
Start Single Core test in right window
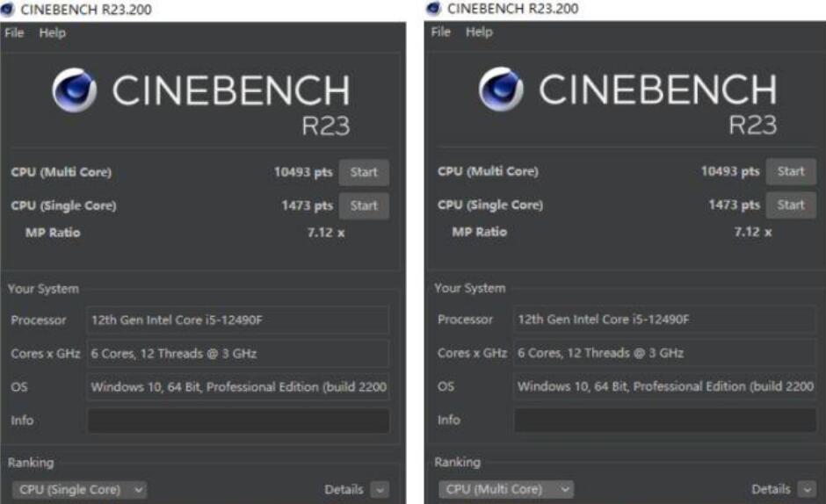(791, 205)
